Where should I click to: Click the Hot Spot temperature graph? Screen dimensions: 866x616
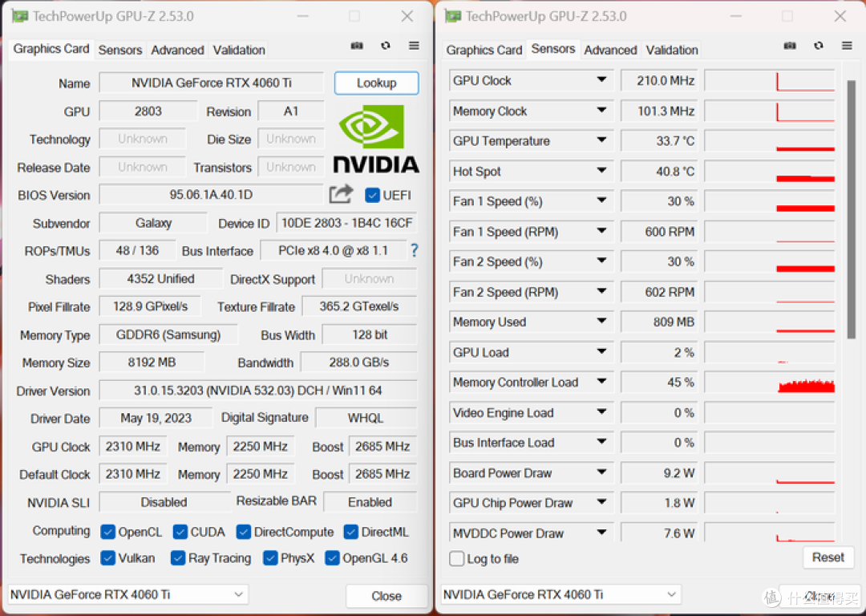[769, 172]
